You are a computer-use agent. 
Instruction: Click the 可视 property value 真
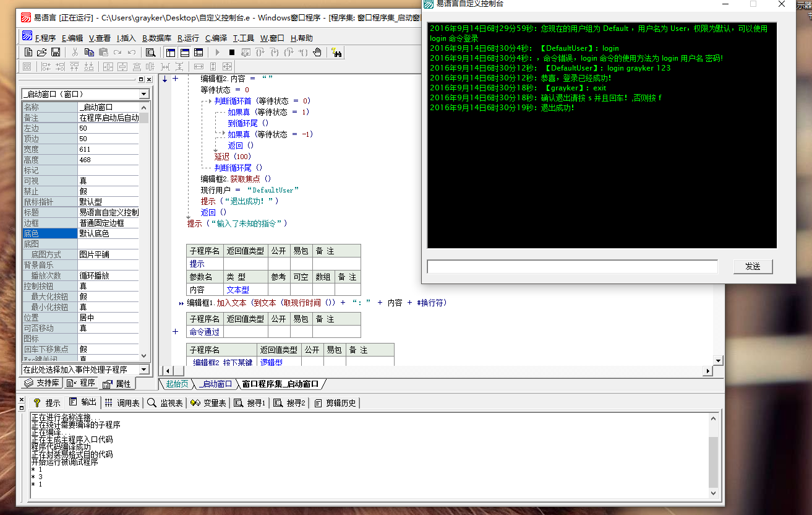(x=108, y=181)
